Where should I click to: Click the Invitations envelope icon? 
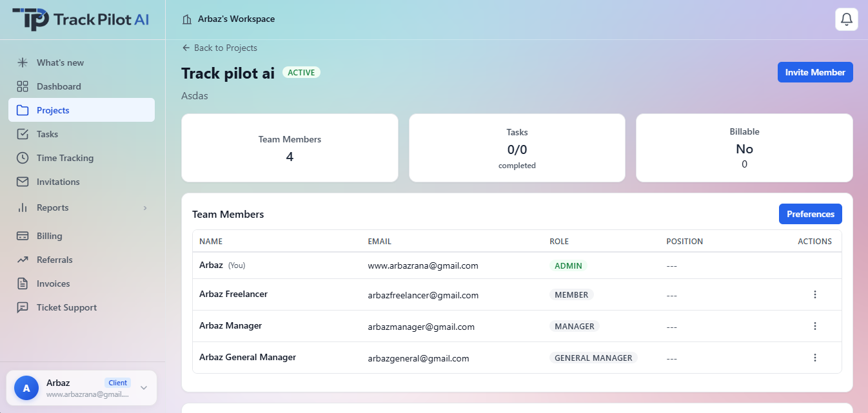coord(23,182)
